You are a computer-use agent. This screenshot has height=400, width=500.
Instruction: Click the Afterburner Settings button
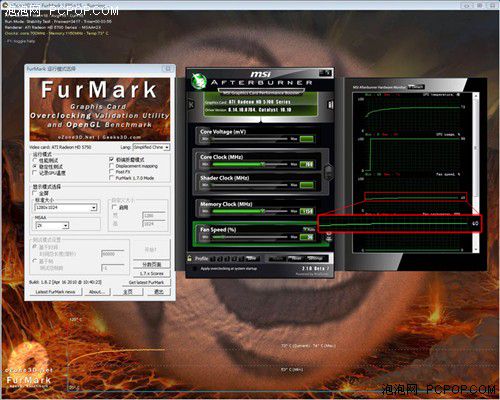314,258
